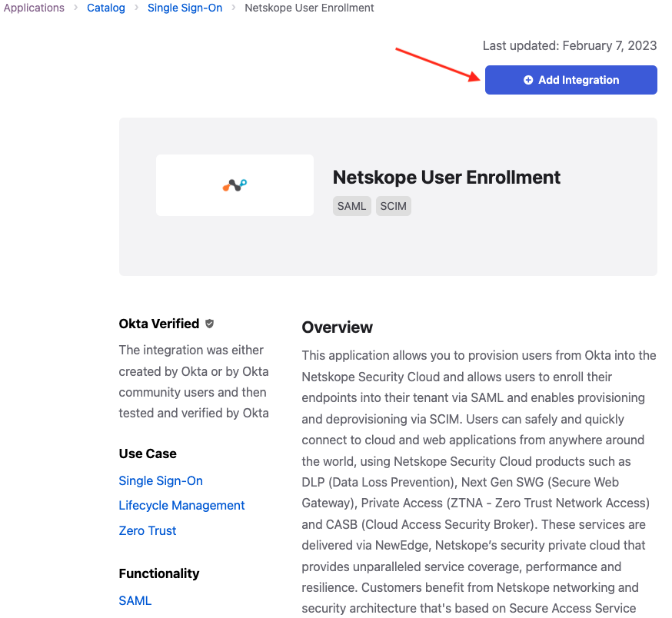Go to the Catalog breadcrumb

[x=106, y=8]
